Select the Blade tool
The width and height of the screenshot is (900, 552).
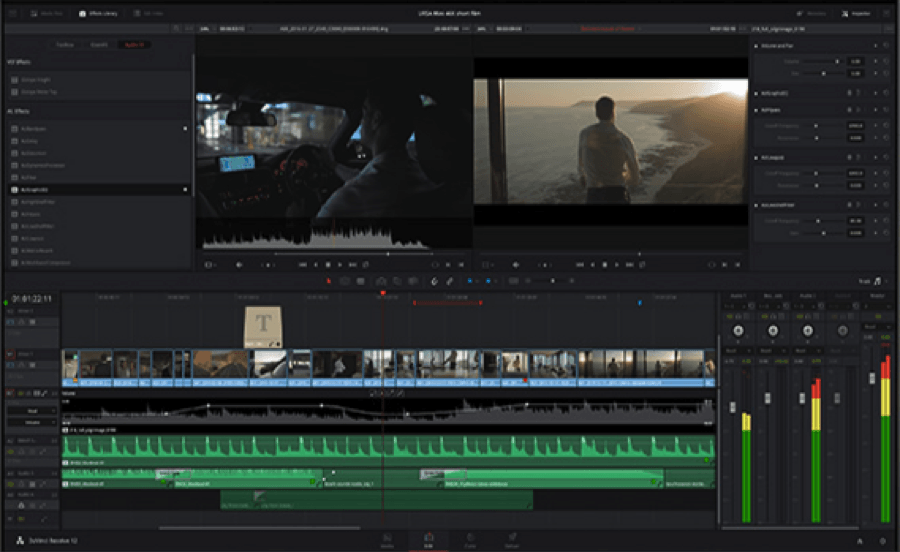(x=360, y=281)
